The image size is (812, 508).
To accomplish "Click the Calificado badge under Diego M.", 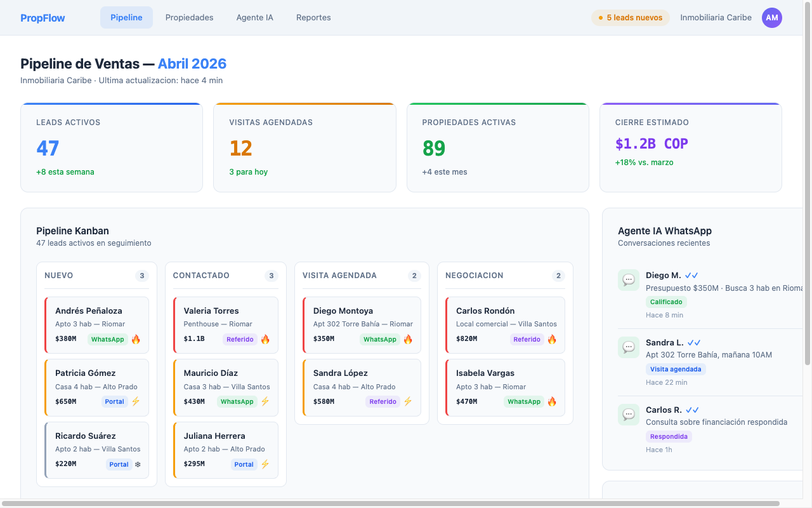I will point(666,302).
